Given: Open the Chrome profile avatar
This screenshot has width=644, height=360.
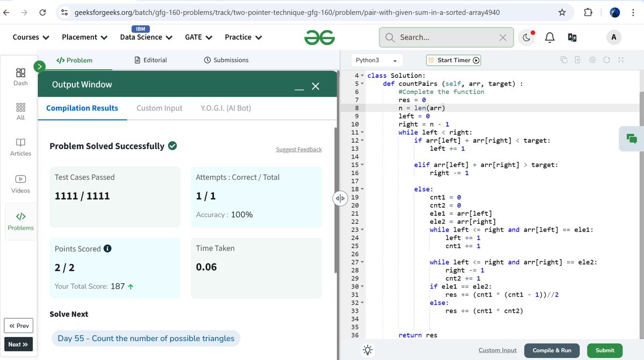Looking at the screenshot, I should [x=615, y=12].
